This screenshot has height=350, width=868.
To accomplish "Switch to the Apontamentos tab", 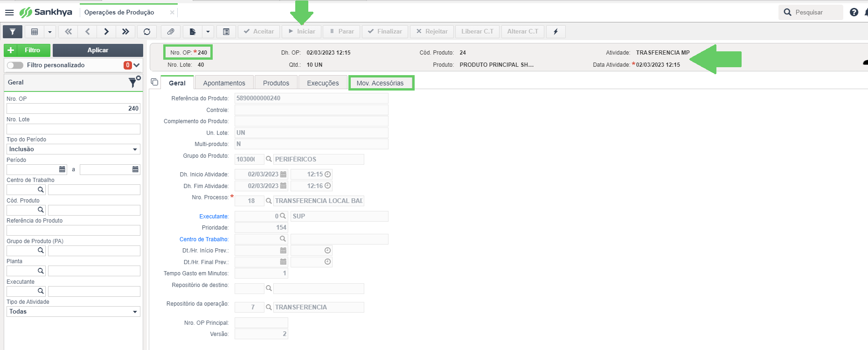I will [224, 83].
